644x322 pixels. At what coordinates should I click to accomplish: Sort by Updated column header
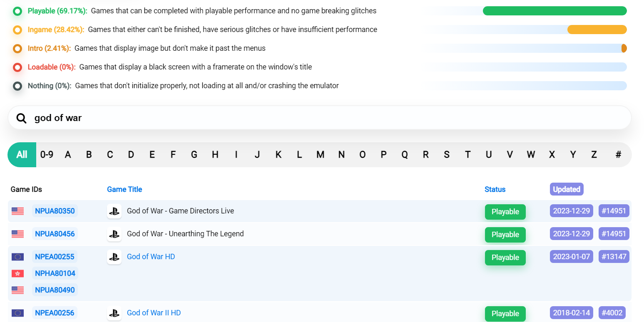pos(567,189)
